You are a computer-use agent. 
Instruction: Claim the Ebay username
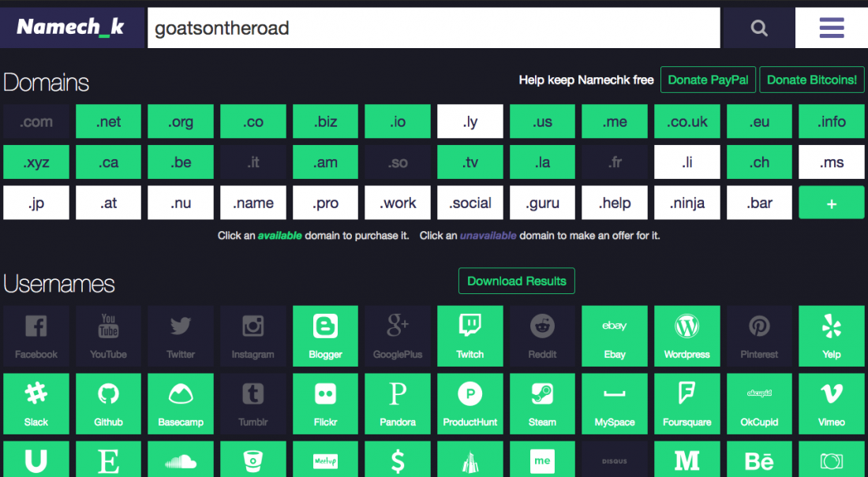point(615,336)
